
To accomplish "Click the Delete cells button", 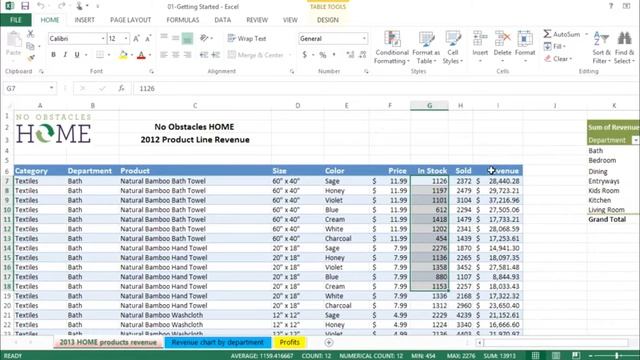I will coord(502,47).
